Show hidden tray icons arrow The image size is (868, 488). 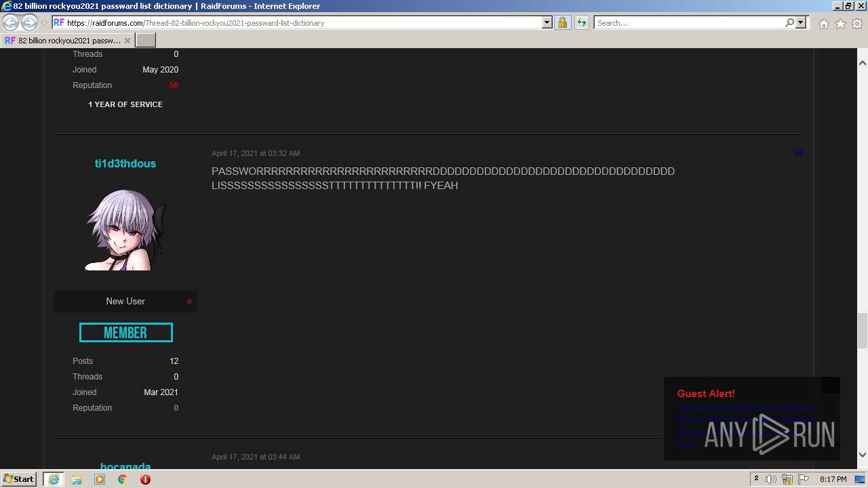756,479
